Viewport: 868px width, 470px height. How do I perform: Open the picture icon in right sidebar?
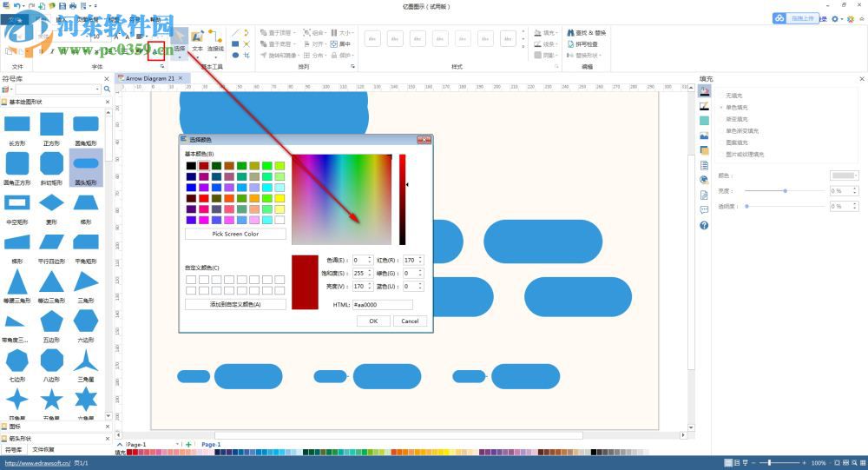tap(704, 136)
